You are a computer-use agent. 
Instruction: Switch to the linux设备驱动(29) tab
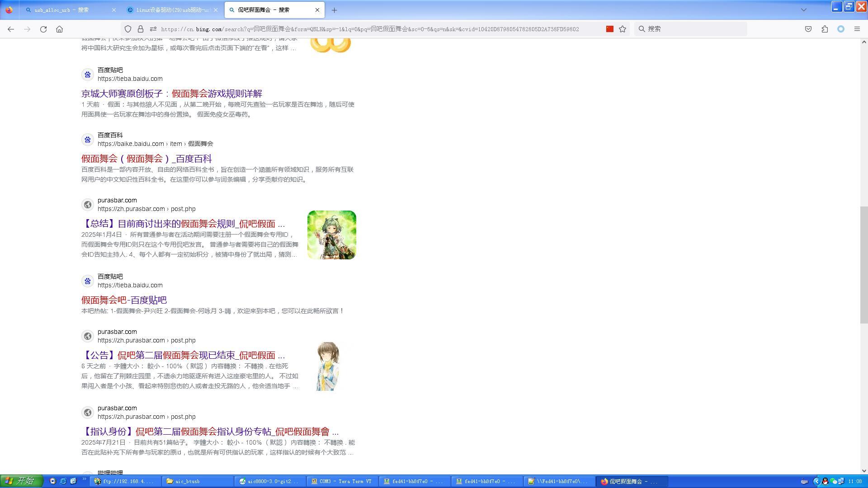pyautogui.click(x=173, y=10)
